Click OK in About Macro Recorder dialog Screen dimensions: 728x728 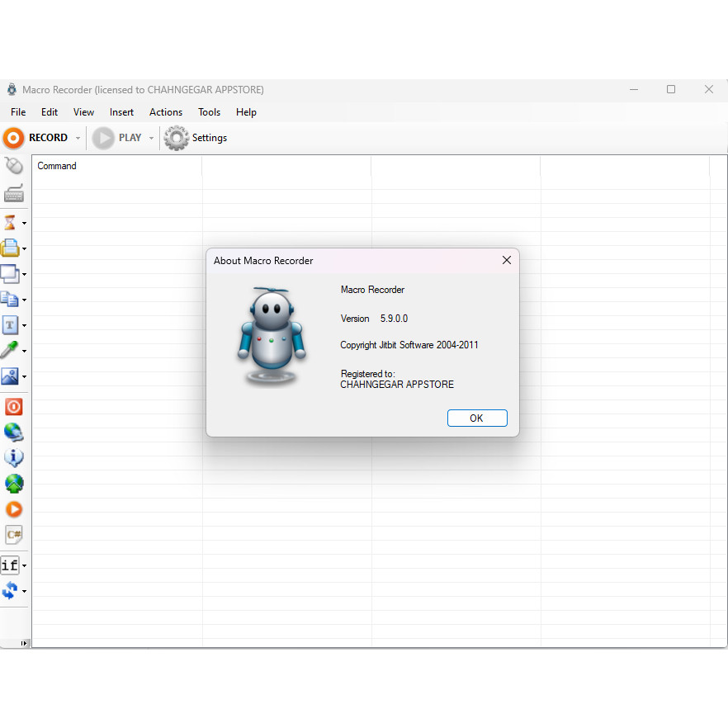tap(476, 418)
